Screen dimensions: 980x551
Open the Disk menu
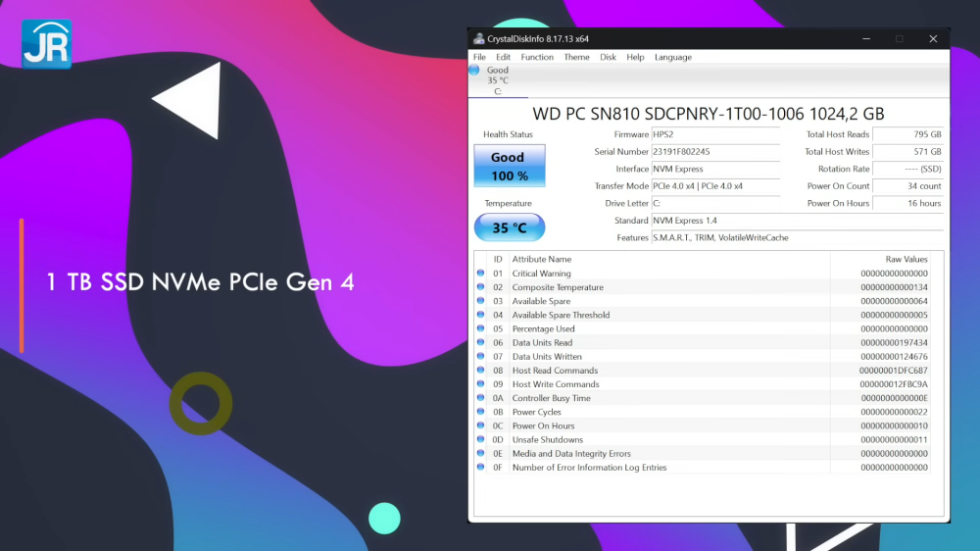click(x=608, y=57)
